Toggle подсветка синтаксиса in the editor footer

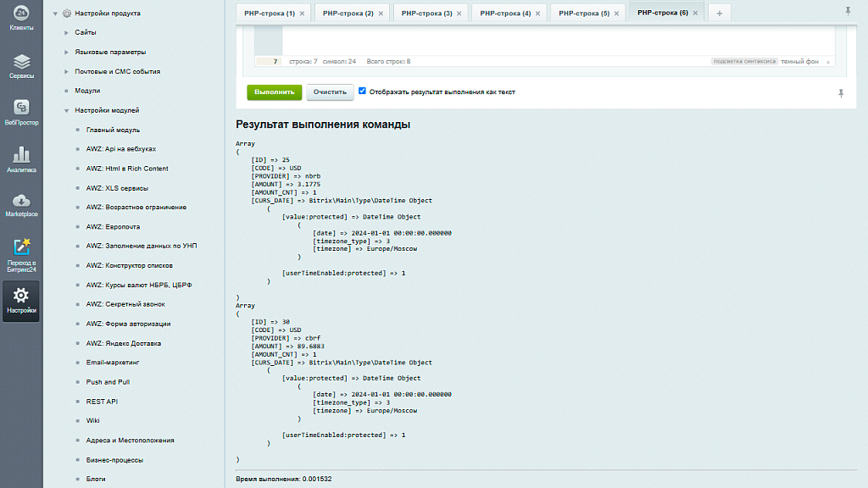[x=743, y=61]
